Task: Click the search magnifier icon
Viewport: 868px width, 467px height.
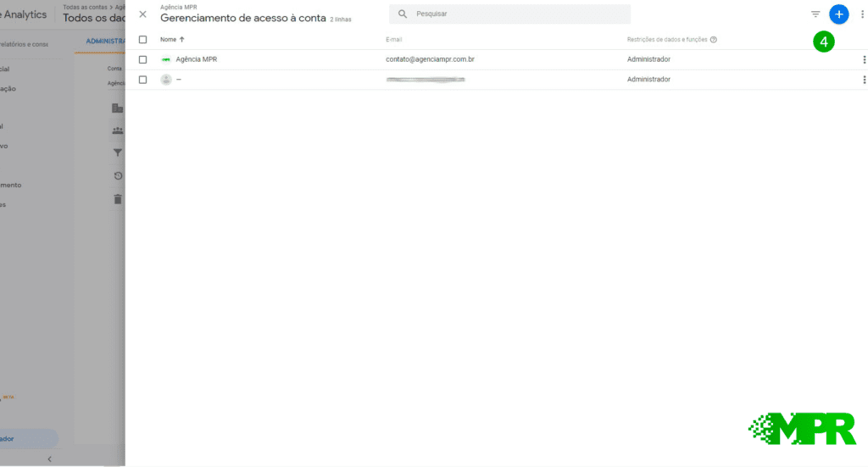Action: coord(403,14)
